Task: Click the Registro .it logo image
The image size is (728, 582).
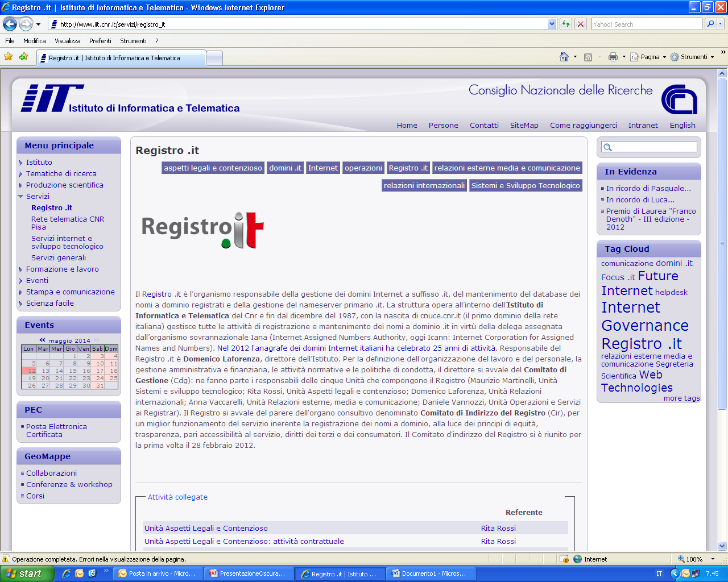Action: coord(202,230)
